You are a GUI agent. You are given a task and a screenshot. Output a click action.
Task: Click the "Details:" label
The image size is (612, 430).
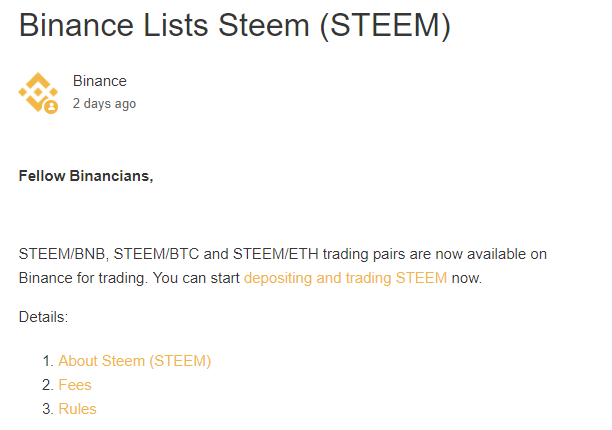(x=43, y=317)
